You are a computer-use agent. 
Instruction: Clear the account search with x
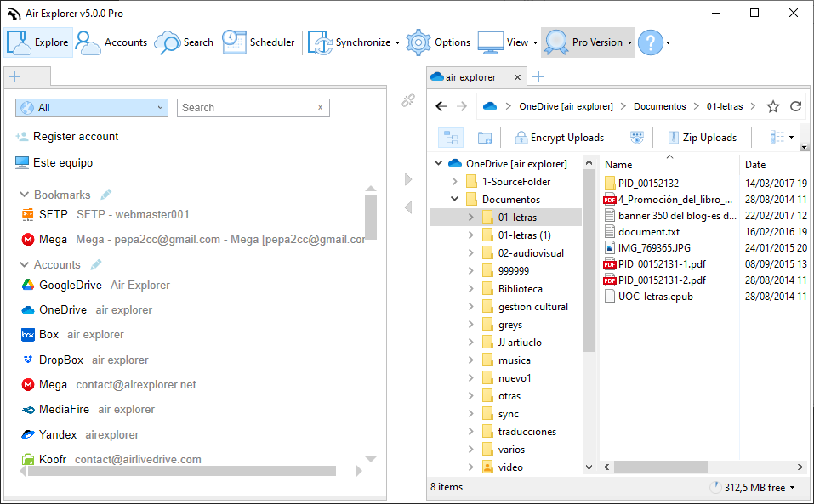click(320, 107)
